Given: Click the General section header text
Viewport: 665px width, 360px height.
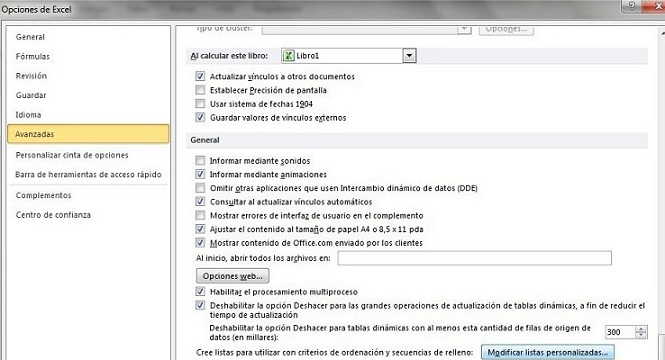Looking at the screenshot, I should [205, 140].
